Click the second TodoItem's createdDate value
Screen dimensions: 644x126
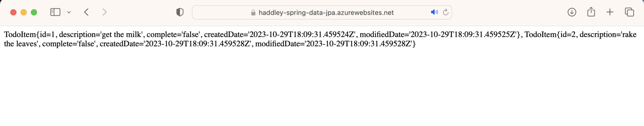[x=197, y=44]
